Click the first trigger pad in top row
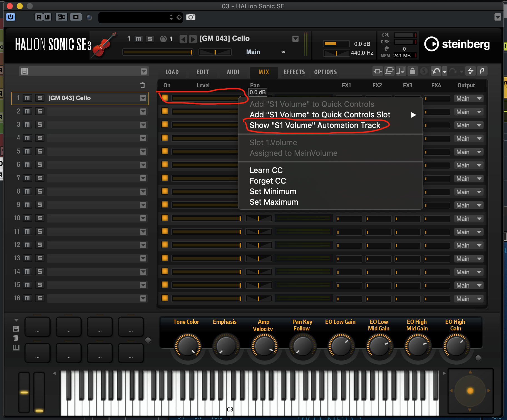 click(38, 327)
